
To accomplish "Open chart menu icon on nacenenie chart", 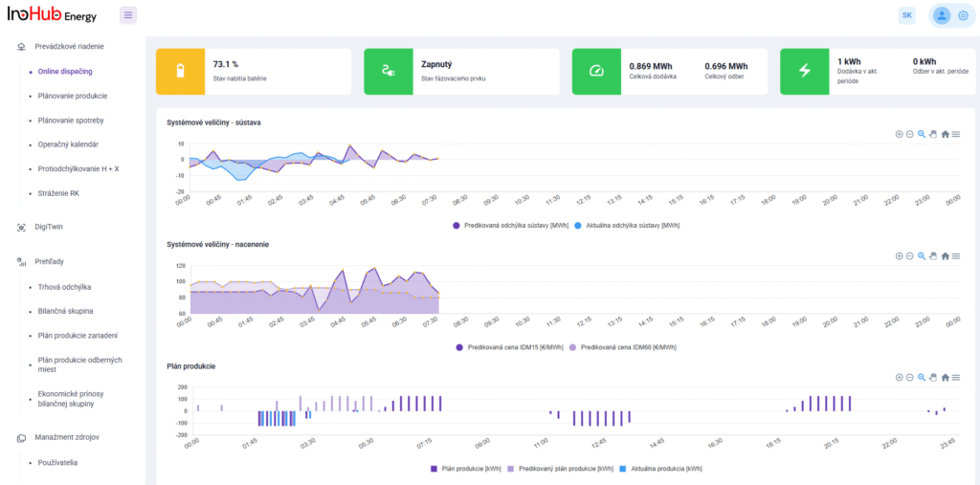I will click(956, 255).
